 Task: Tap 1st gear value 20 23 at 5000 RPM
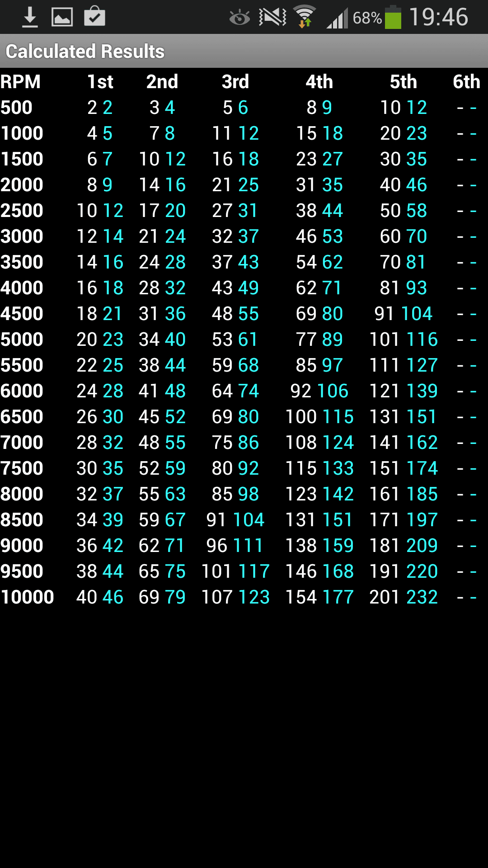pos(100,340)
